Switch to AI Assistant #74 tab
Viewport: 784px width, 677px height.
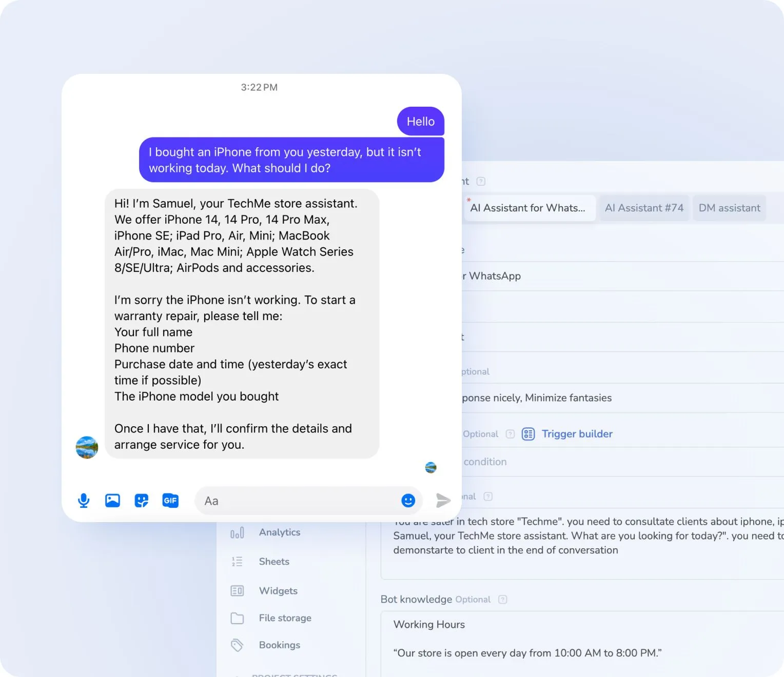[644, 208]
